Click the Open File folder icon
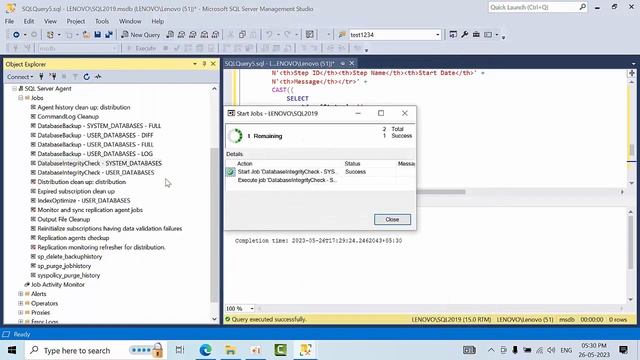This screenshot has width=640, height=360. click(86, 35)
